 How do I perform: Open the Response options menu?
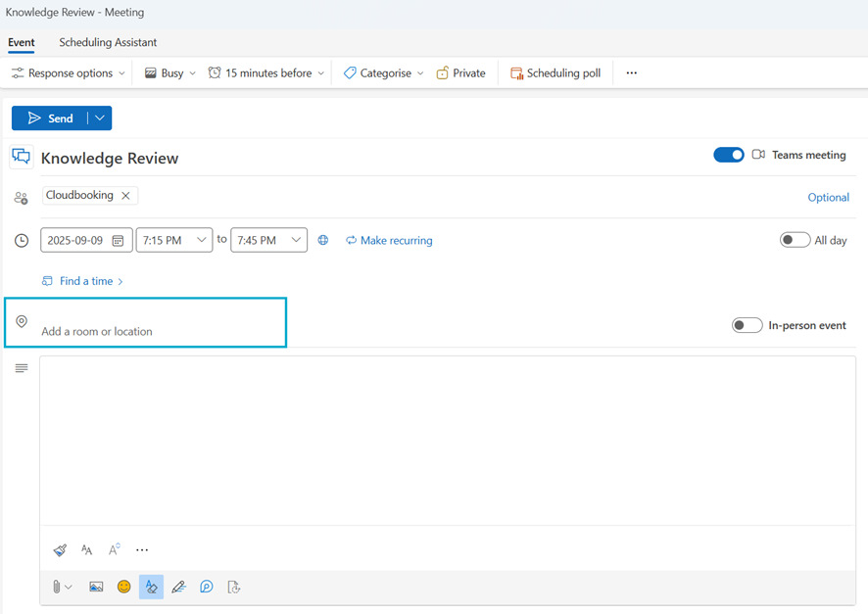coord(69,73)
